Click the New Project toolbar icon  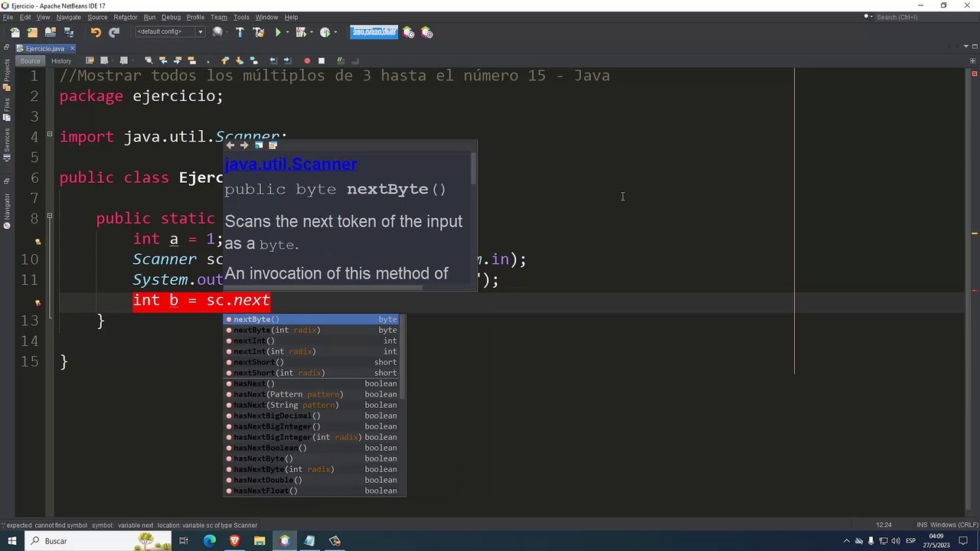[x=32, y=32]
